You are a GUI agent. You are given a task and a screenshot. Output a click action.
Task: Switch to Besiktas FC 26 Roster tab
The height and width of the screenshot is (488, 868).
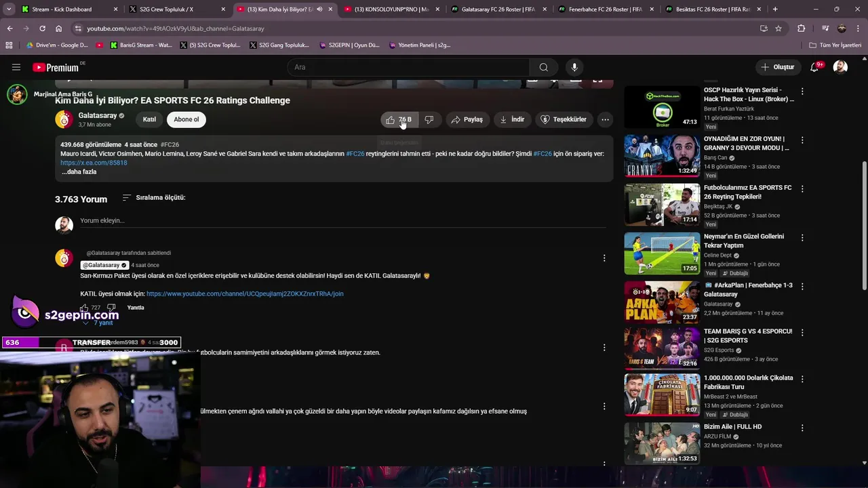(713, 9)
